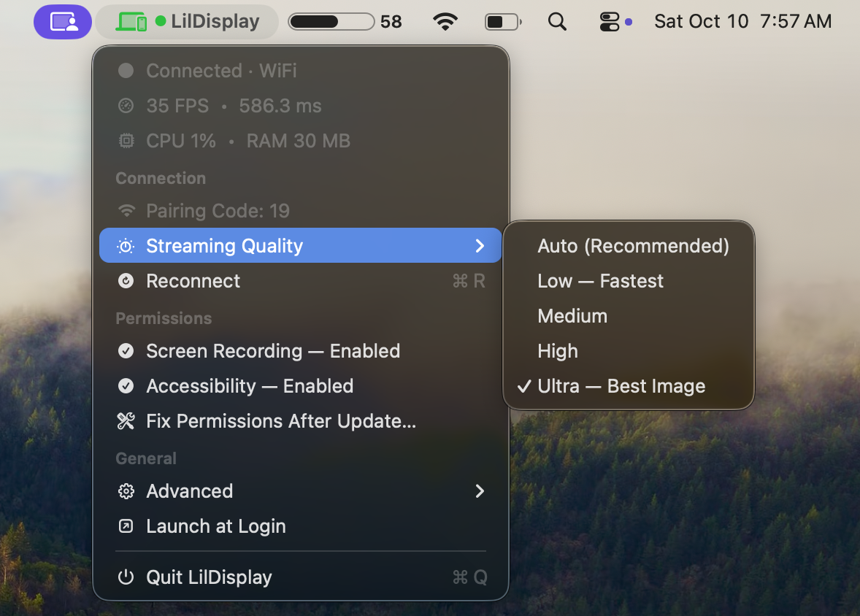This screenshot has width=860, height=616.
Task: Select Low — Fastest quality
Action: point(629,281)
